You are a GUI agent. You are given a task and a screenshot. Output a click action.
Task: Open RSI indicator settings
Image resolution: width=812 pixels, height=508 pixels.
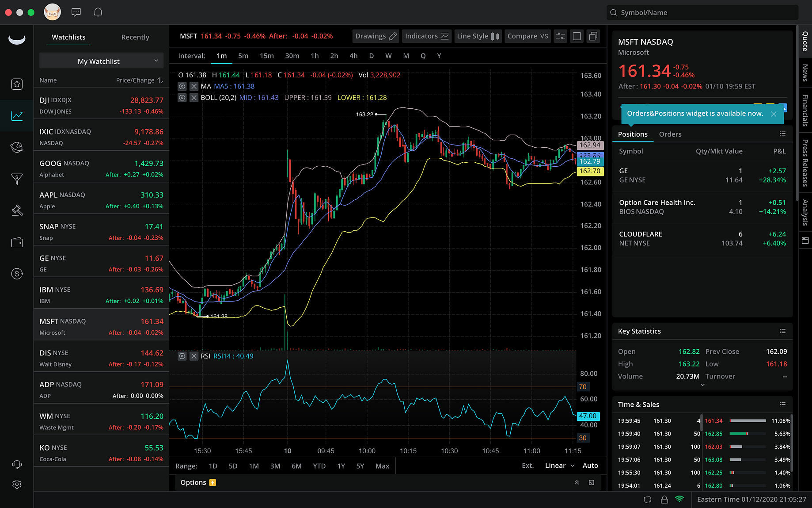(182, 356)
